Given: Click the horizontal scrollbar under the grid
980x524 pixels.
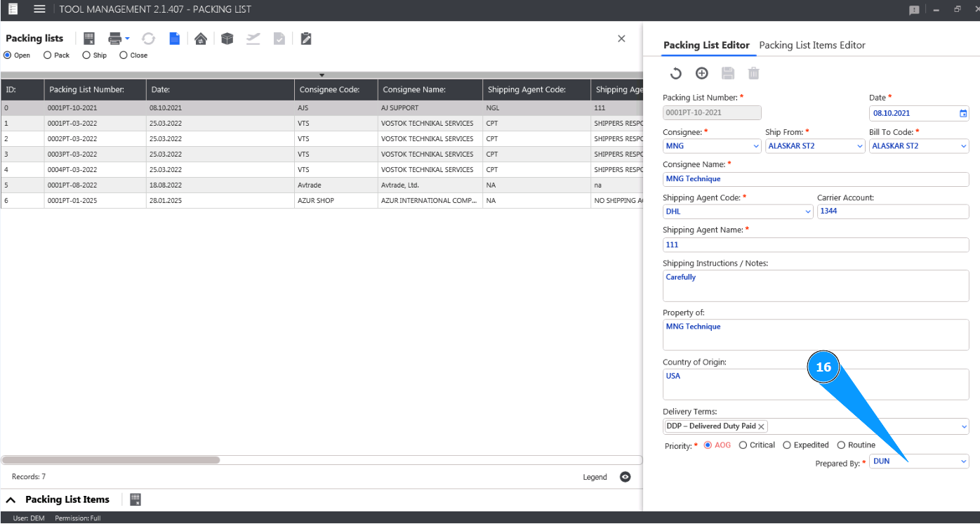Looking at the screenshot, I should click(x=111, y=460).
